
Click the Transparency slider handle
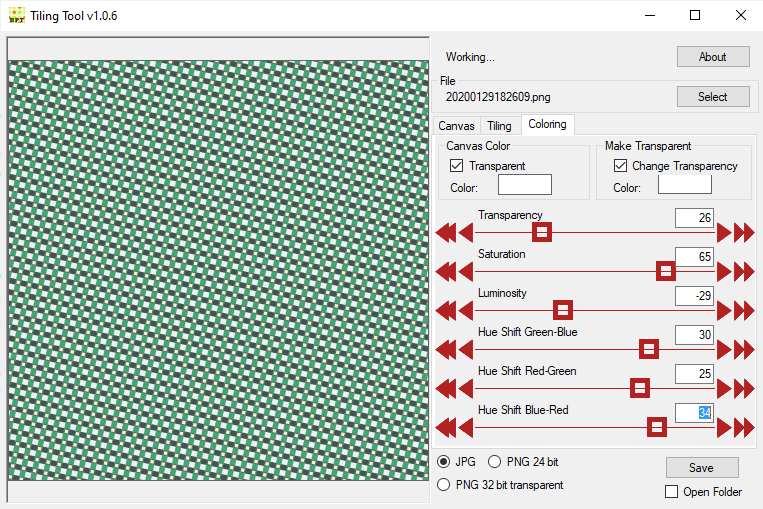pyautogui.click(x=542, y=232)
